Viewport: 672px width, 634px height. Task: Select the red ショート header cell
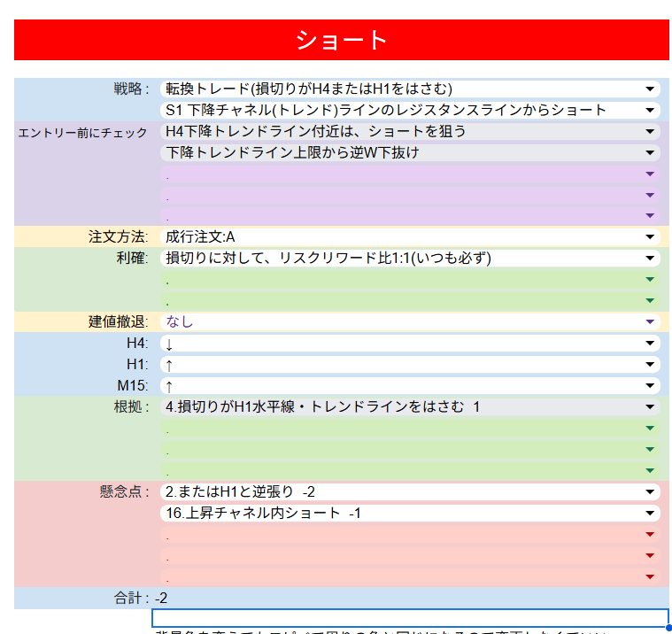(341, 40)
